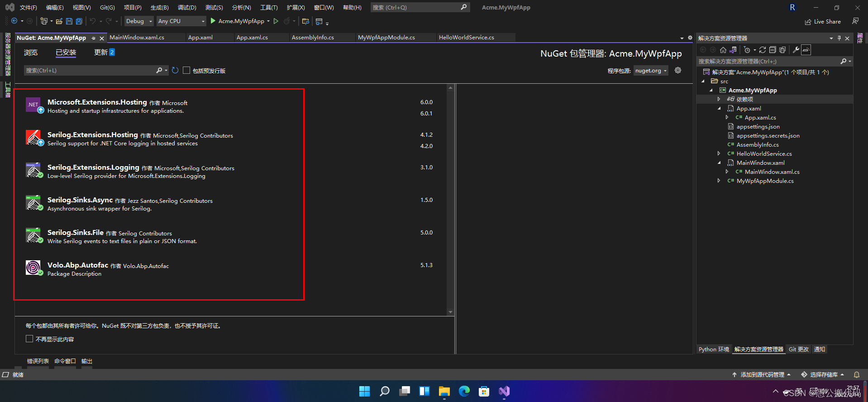Switch to NuGet 浏览 tab
This screenshot has width=868, height=402.
31,53
